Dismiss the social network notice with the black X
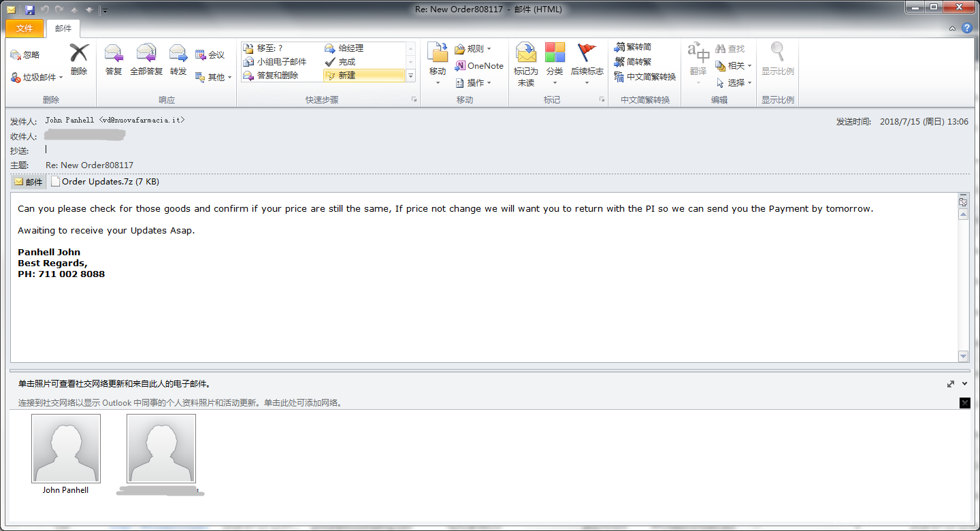 pos(964,403)
